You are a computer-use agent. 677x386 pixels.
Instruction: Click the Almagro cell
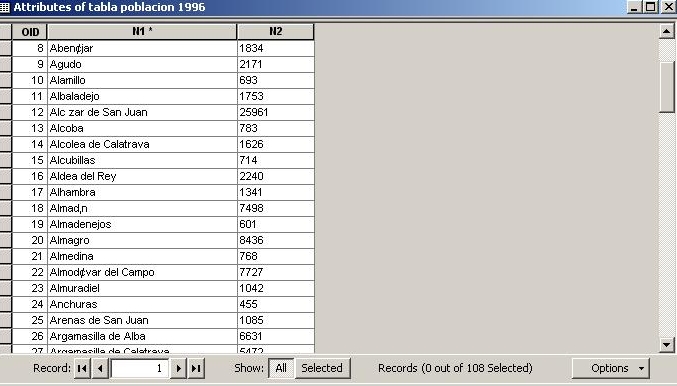click(142, 240)
